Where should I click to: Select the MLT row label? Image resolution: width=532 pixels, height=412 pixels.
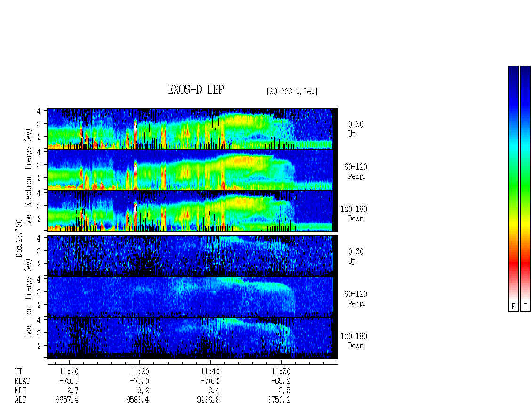(x=20, y=391)
